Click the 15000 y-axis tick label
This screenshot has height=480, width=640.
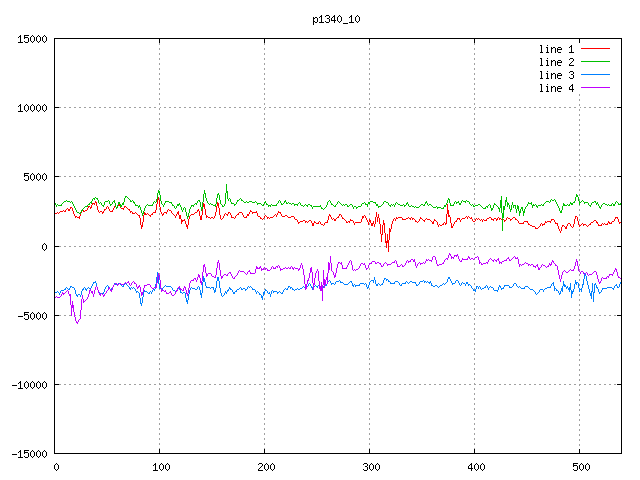[x=32, y=39]
